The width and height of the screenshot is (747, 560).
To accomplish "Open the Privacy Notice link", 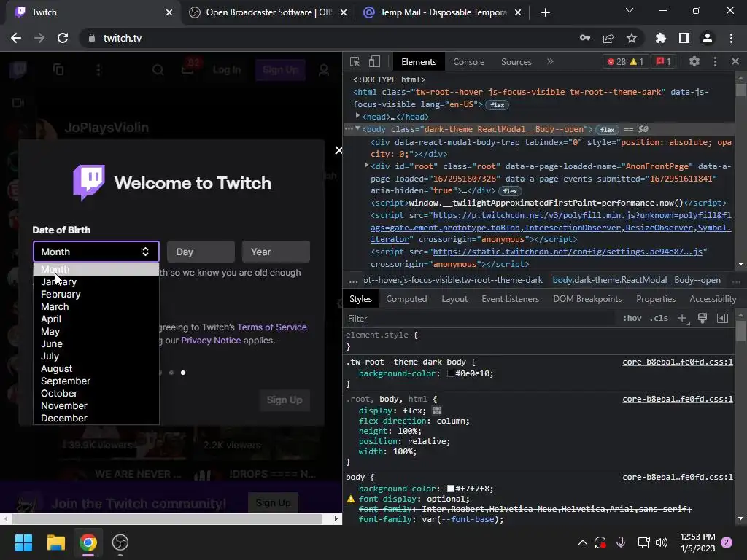I will coord(211,341).
